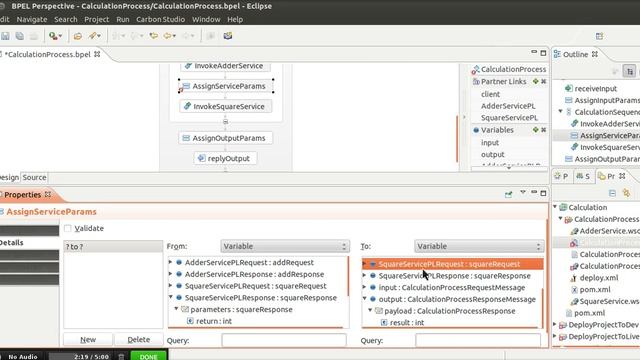
Task: Collapse the Calculation project node
Action: 555,207
